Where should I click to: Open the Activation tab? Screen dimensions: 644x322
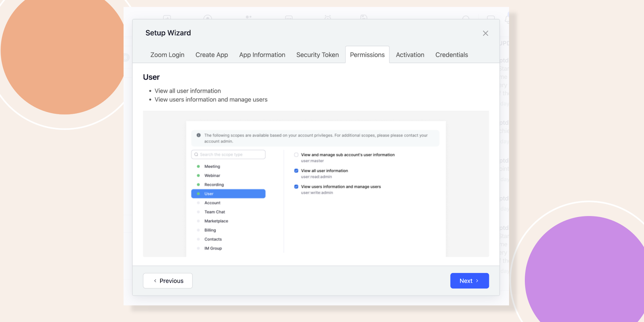(410, 55)
